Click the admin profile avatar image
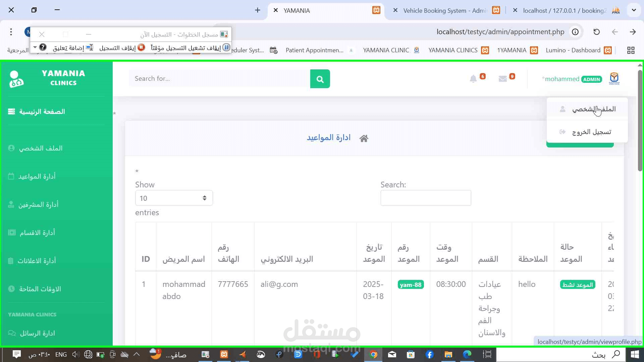This screenshot has width=644, height=362. [614, 79]
